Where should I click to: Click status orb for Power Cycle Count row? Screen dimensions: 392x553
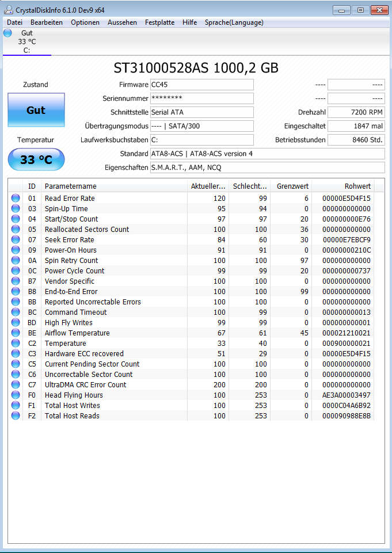coord(16,270)
